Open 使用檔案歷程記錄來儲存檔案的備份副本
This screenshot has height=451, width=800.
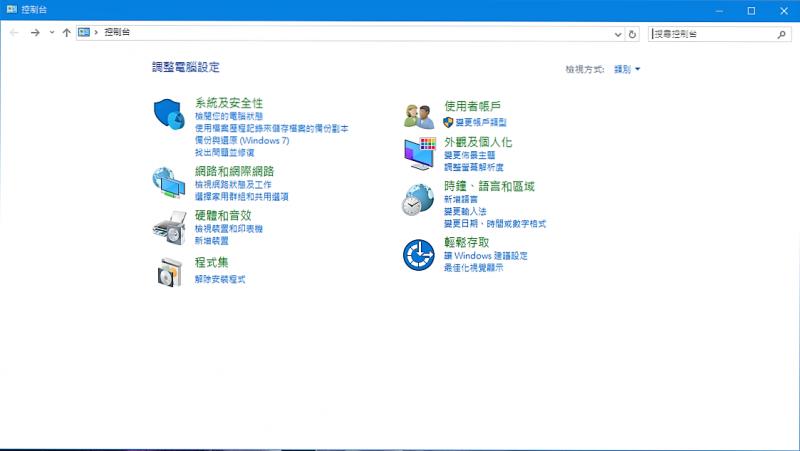point(271,129)
